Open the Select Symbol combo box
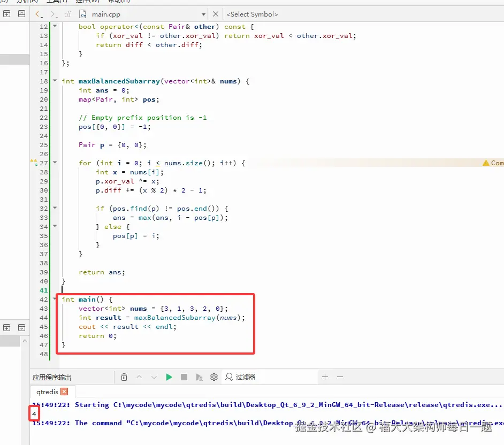 (252, 14)
